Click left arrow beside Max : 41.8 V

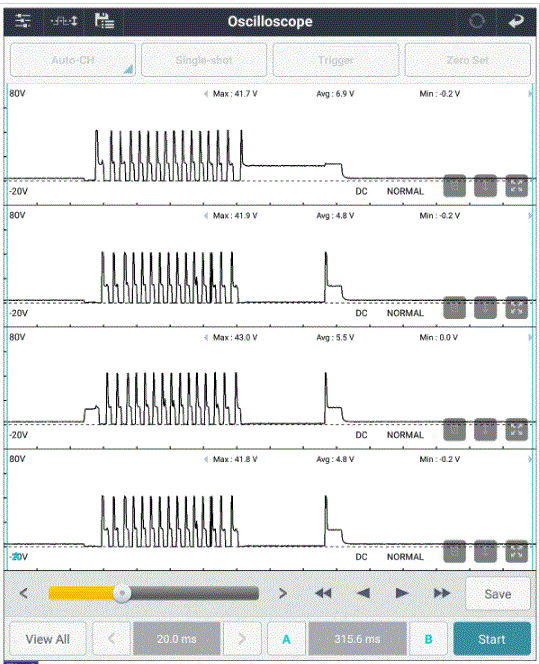click(206, 459)
